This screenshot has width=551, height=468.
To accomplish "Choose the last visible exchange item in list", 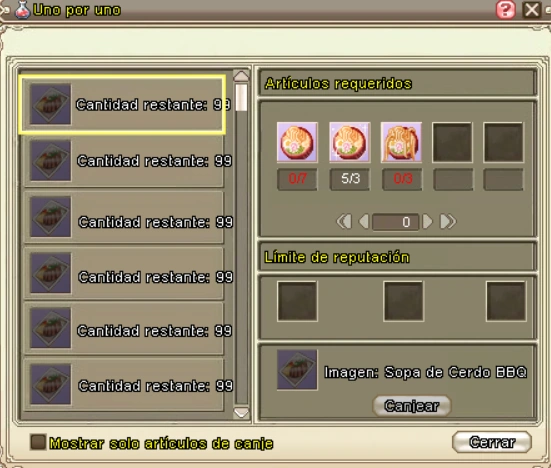I will click(123, 385).
